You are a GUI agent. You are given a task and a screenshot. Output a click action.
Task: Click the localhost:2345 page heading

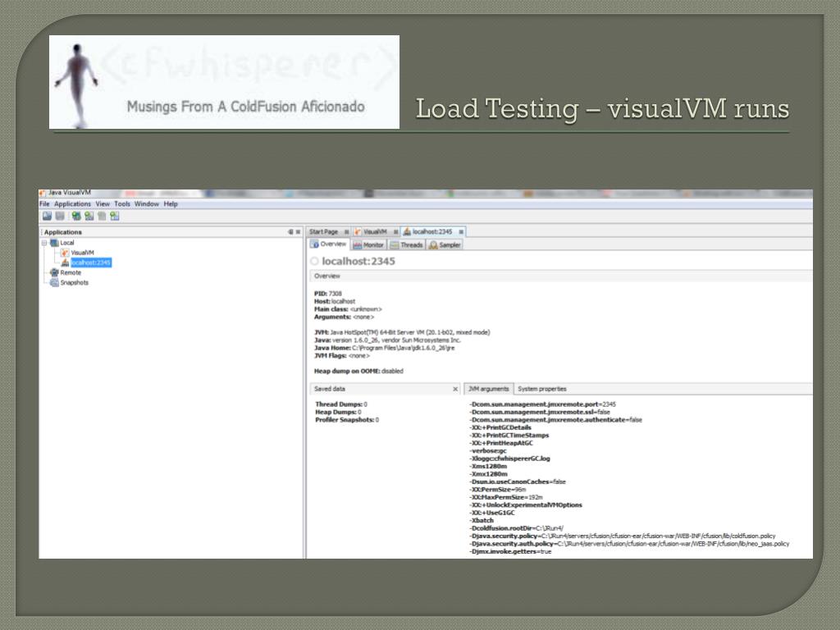click(358, 261)
